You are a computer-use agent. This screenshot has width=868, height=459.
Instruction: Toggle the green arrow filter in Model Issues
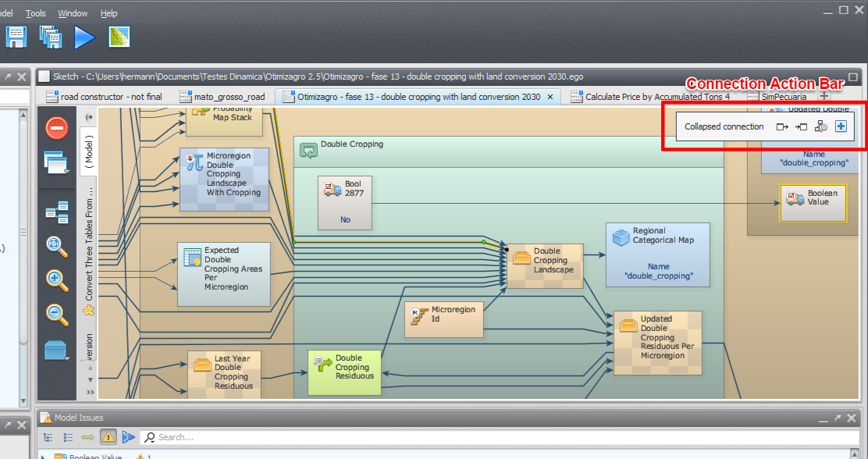88,437
